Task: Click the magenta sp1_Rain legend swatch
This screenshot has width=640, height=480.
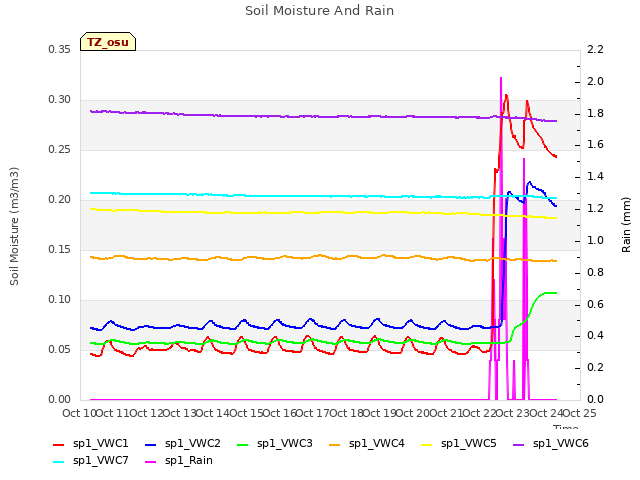Action: (151, 462)
